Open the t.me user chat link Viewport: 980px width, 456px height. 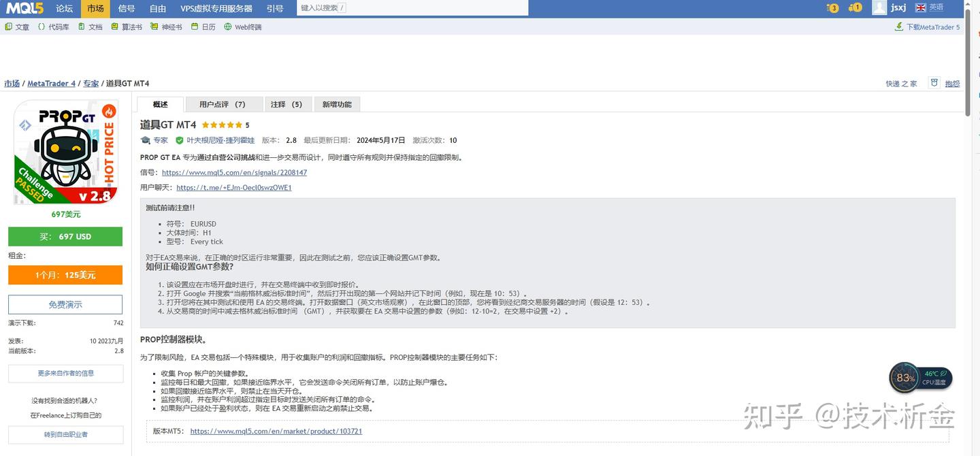[234, 188]
